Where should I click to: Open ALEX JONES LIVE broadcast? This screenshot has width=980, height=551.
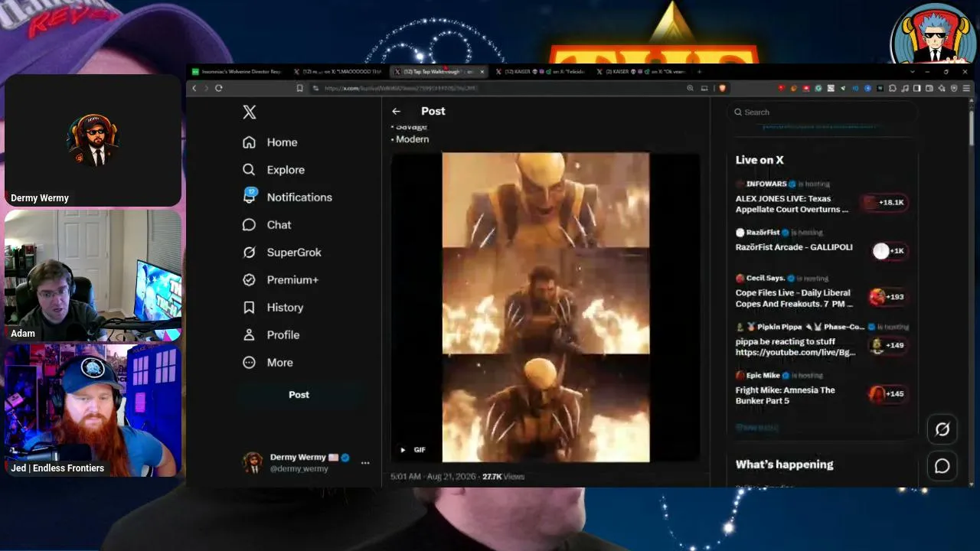(x=792, y=204)
